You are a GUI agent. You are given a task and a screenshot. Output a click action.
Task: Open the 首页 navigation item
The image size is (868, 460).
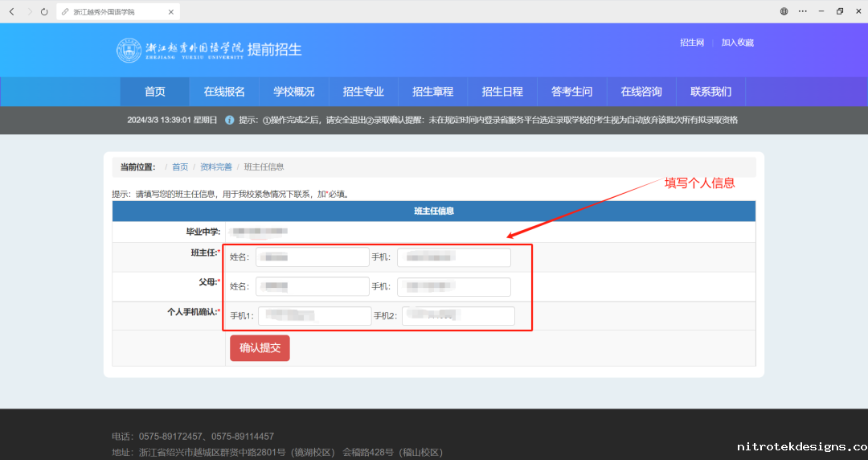tap(155, 92)
